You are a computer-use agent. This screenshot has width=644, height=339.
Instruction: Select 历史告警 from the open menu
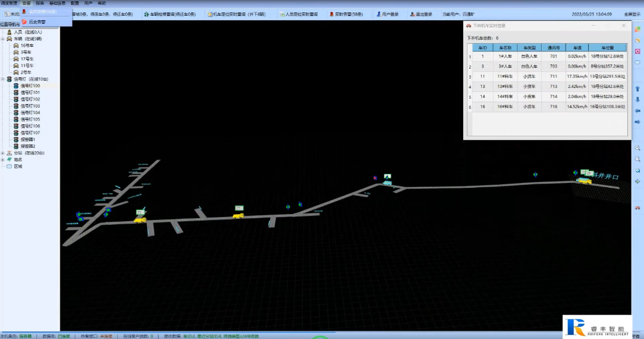pos(37,22)
